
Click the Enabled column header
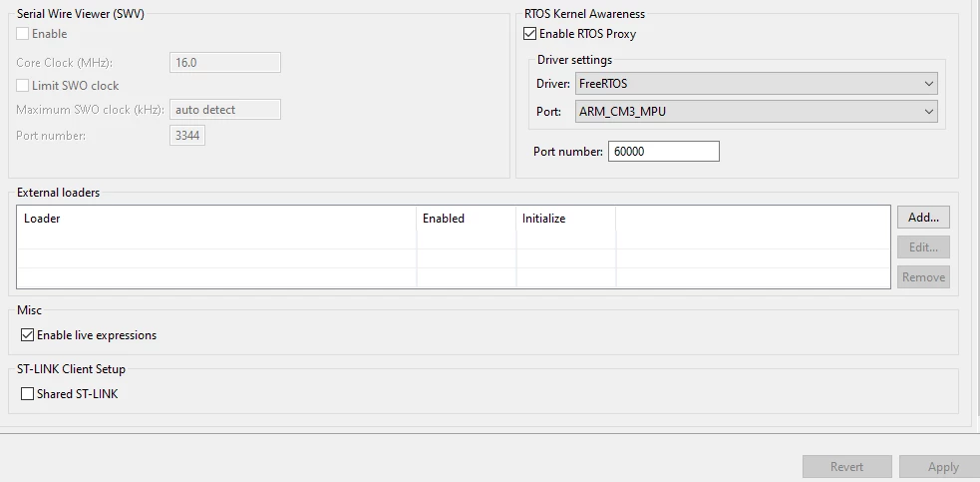467,219
